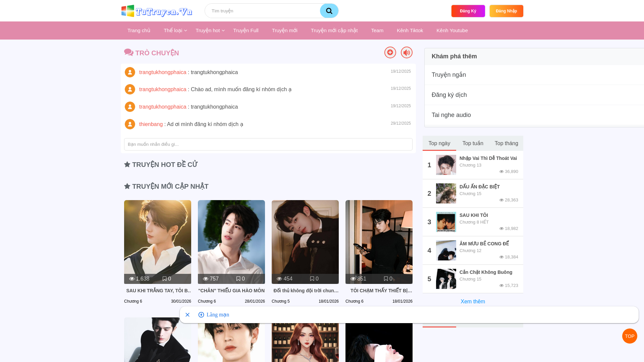
Task: Open the TÔI CHẠM THẤY THIẾT BỊ cover
Action: (x=379, y=242)
